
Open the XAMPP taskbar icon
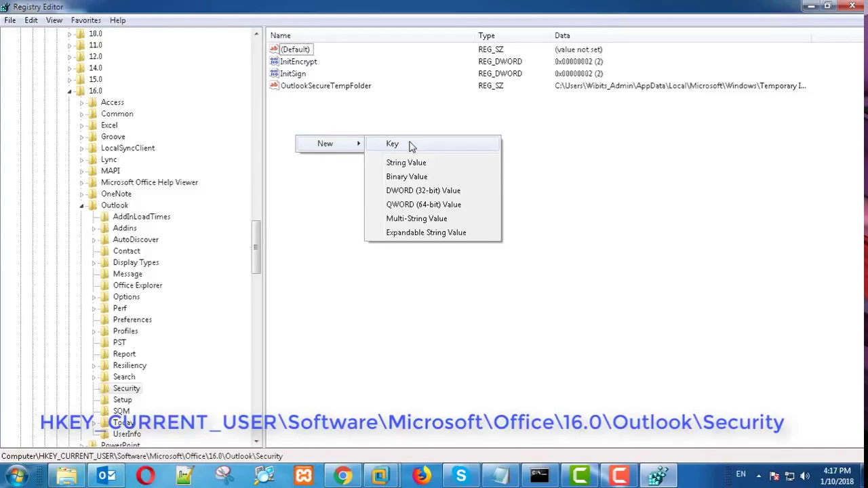click(x=304, y=475)
